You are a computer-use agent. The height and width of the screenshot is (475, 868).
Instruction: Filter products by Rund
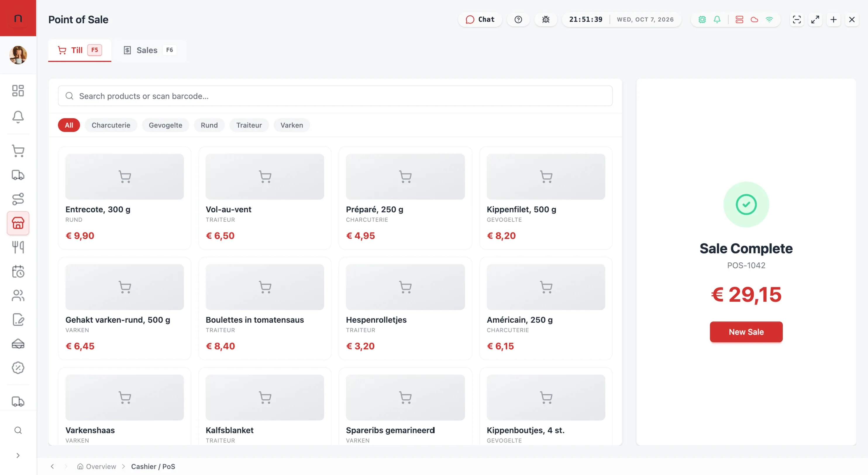point(209,125)
